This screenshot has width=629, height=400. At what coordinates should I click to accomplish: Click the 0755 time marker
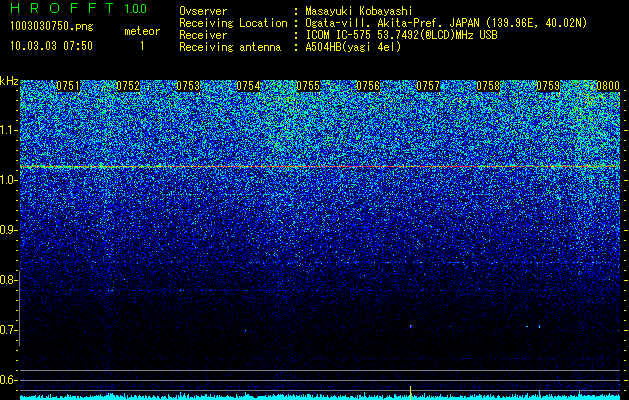(x=308, y=86)
